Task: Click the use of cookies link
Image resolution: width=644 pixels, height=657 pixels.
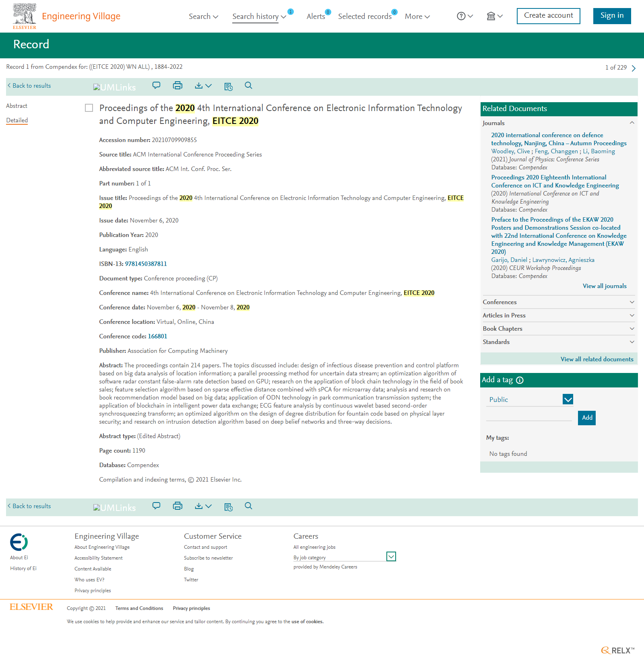Action: click(x=307, y=622)
